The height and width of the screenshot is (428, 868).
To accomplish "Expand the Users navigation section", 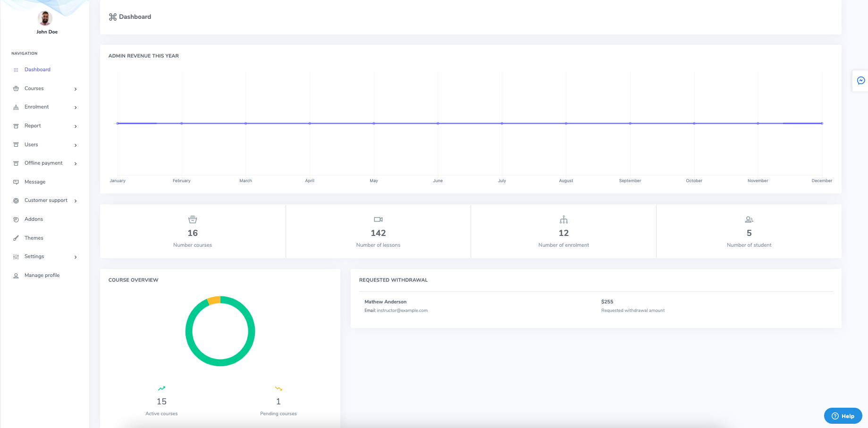I will 76,145.
